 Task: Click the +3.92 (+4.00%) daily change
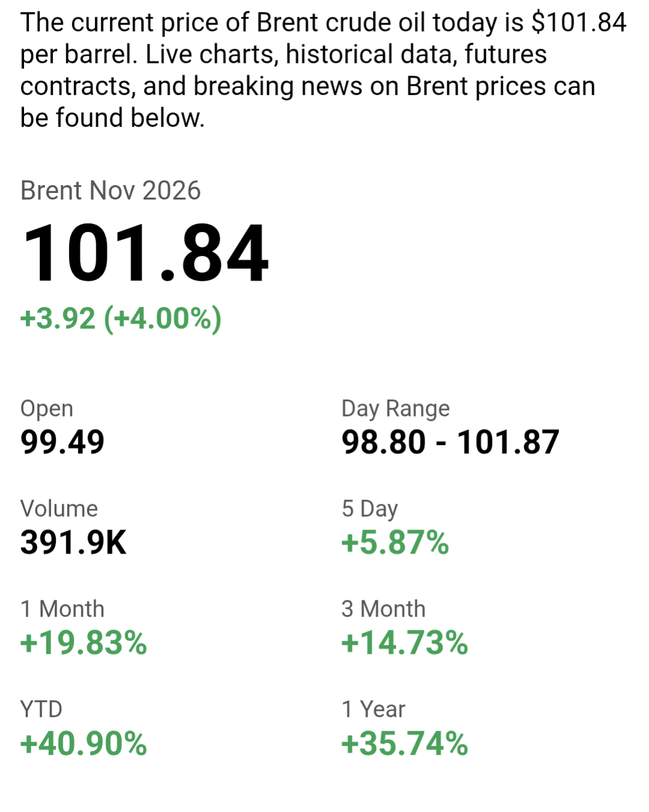click(x=121, y=318)
